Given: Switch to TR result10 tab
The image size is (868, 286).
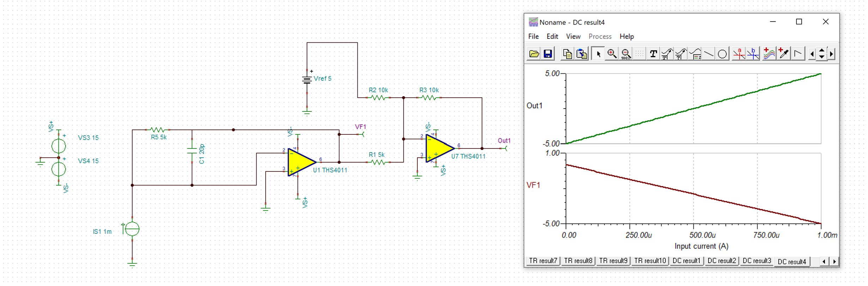Looking at the screenshot, I should [650, 261].
